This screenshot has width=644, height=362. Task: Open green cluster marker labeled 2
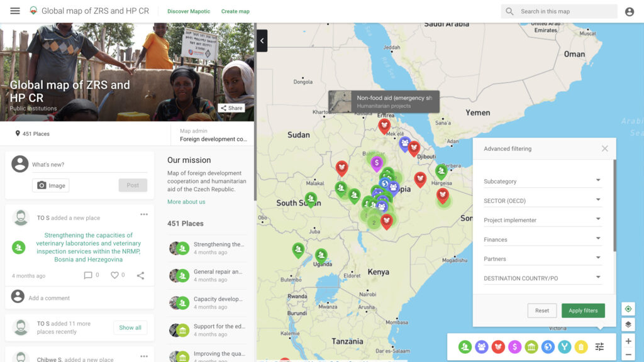tap(374, 223)
